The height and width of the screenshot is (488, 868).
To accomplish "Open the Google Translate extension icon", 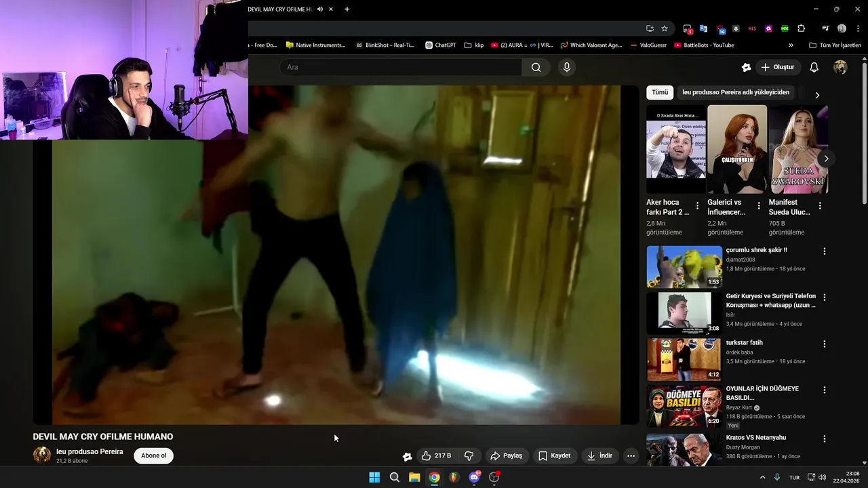I will (703, 28).
